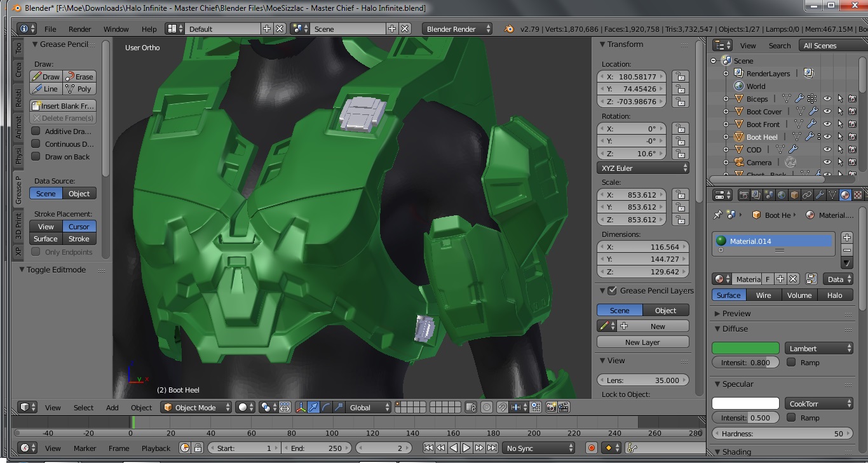
Task: Enable the Draw on Back checkbox
Action: click(x=36, y=157)
